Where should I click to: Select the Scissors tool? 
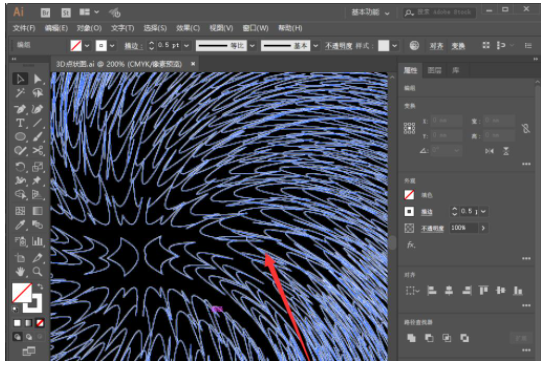38,151
